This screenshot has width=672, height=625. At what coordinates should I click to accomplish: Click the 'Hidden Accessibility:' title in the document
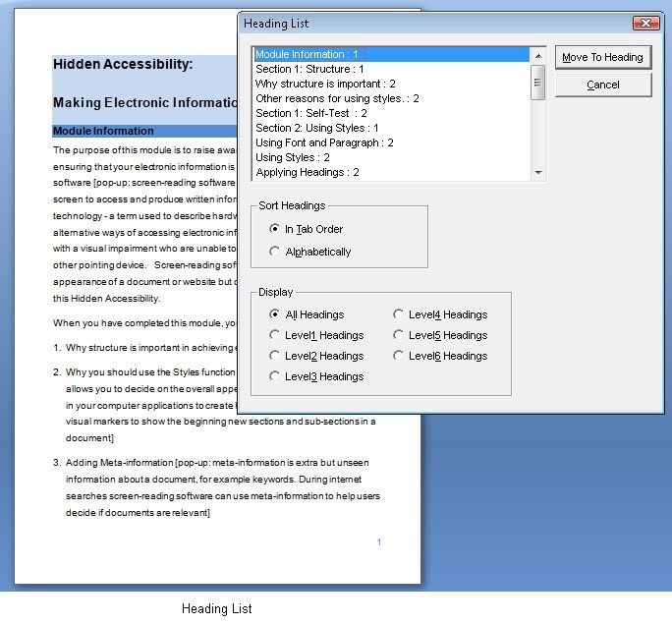123,64
